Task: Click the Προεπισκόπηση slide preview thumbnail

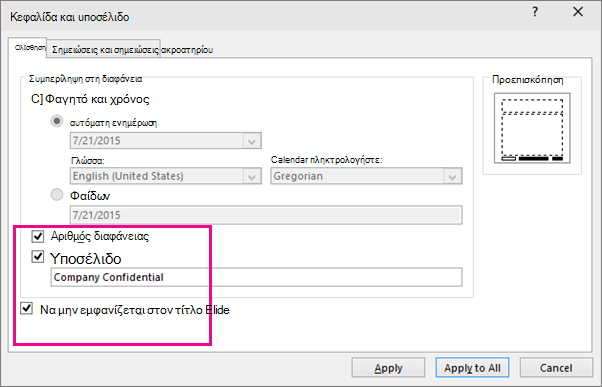Action: point(532,128)
